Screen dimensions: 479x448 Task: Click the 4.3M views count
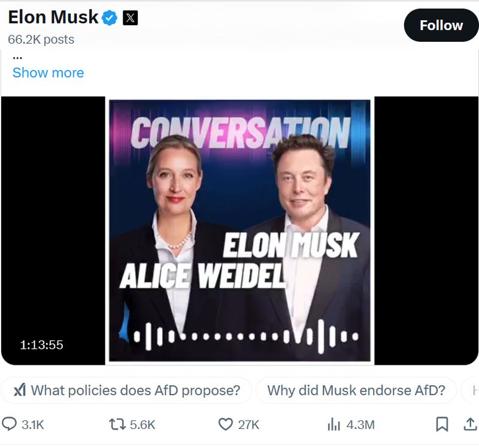click(360, 425)
